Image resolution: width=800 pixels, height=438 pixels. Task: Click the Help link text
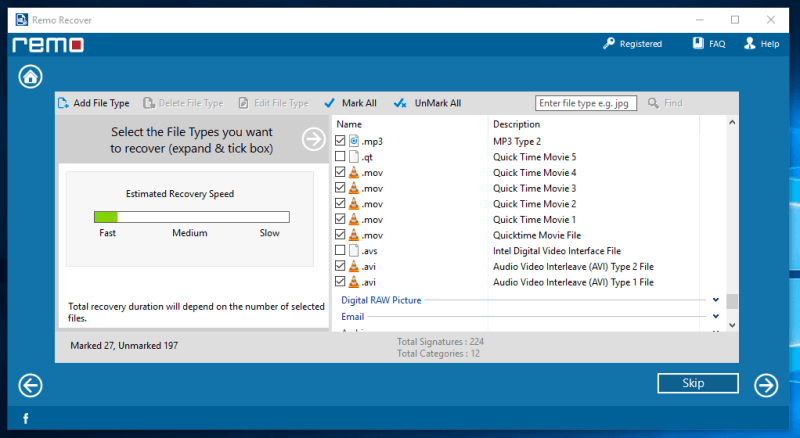click(770, 44)
